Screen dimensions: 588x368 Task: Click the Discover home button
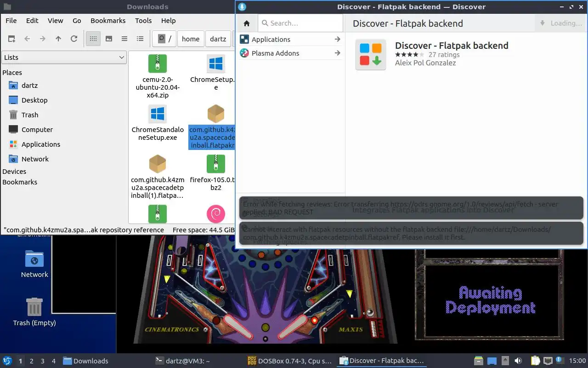point(247,23)
